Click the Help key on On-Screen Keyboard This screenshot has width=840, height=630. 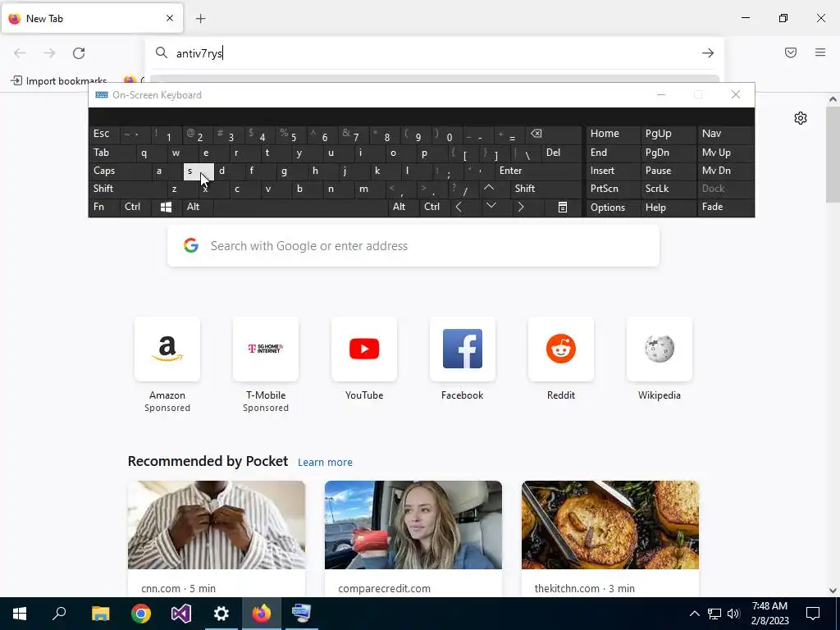[x=668, y=208]
